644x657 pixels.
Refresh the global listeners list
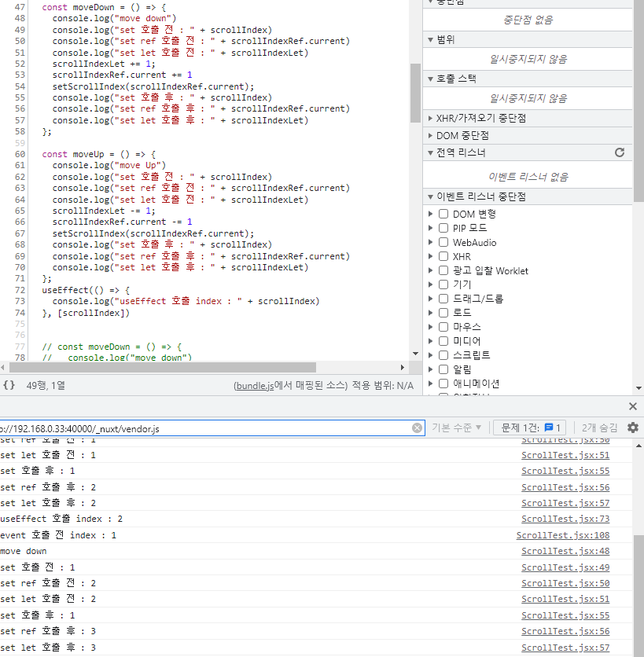[x=620, y=152]
